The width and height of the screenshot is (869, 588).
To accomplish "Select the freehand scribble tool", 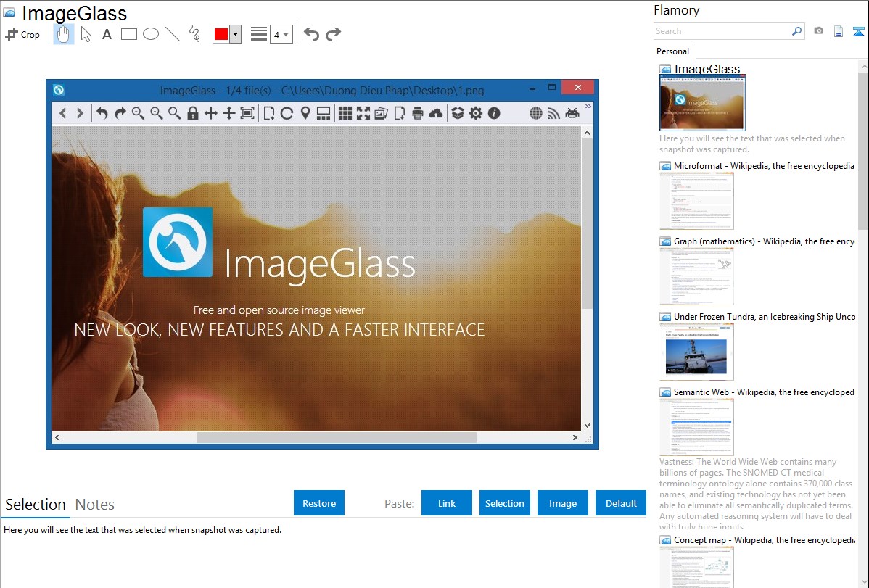I will 194,34.
